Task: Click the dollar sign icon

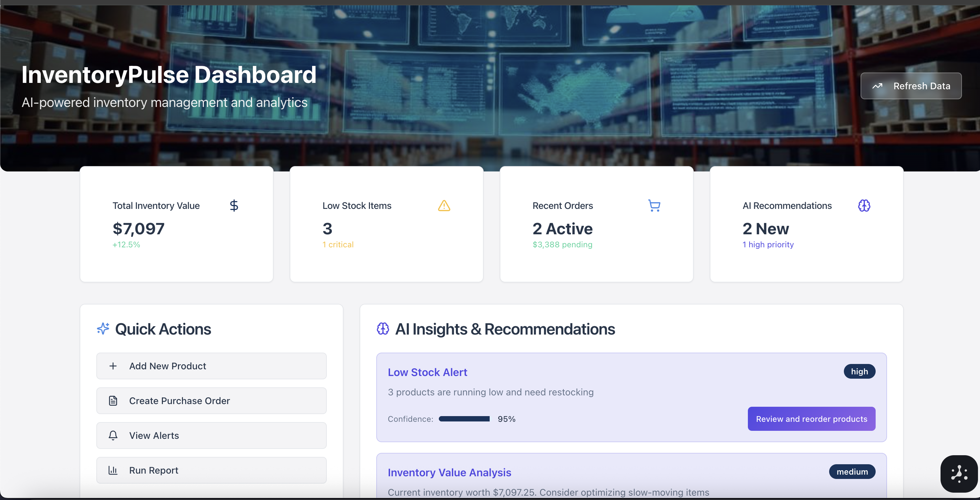Action: pos(234,206)
